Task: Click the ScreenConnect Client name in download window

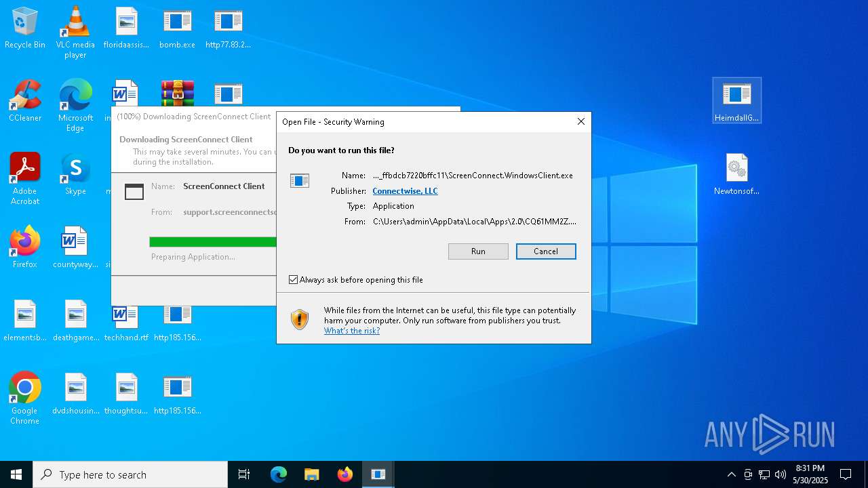Action: [224, 186]
